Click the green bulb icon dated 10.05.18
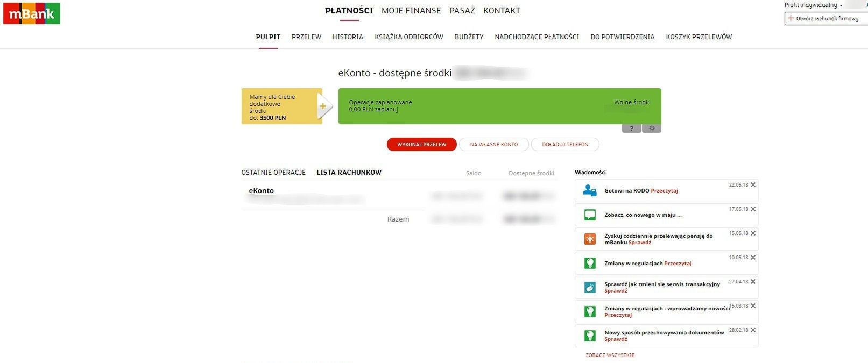 (590, 263)
